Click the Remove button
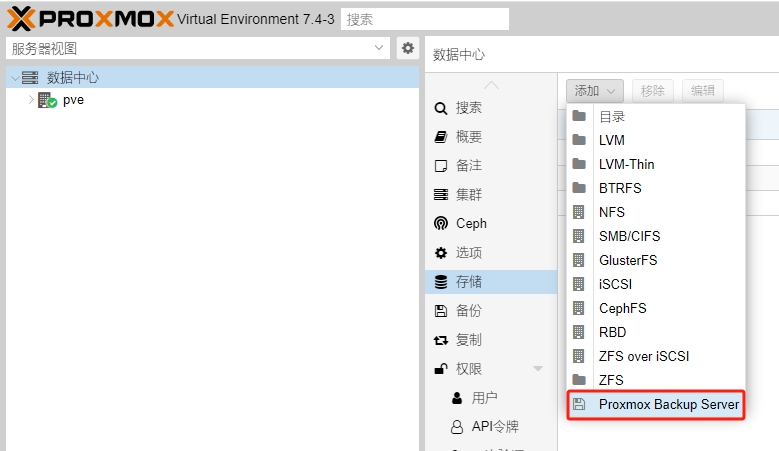Viewport: 779px width, 451px height. [x=653, y=91]
